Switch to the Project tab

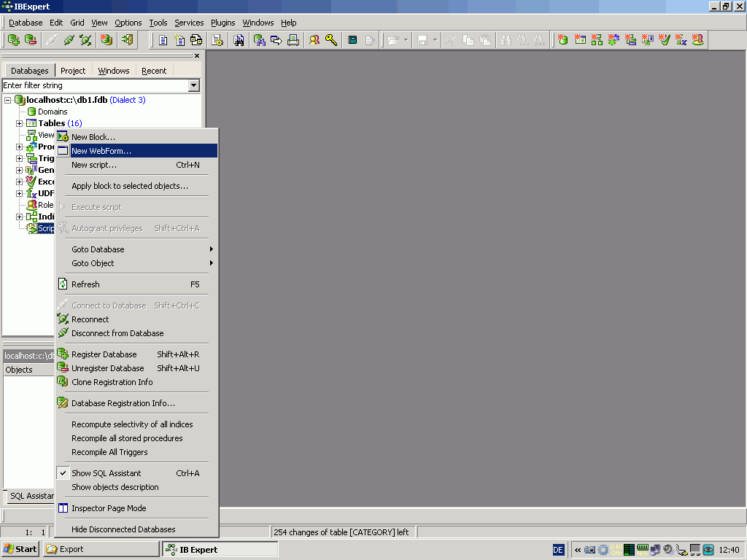click(73, 71)
